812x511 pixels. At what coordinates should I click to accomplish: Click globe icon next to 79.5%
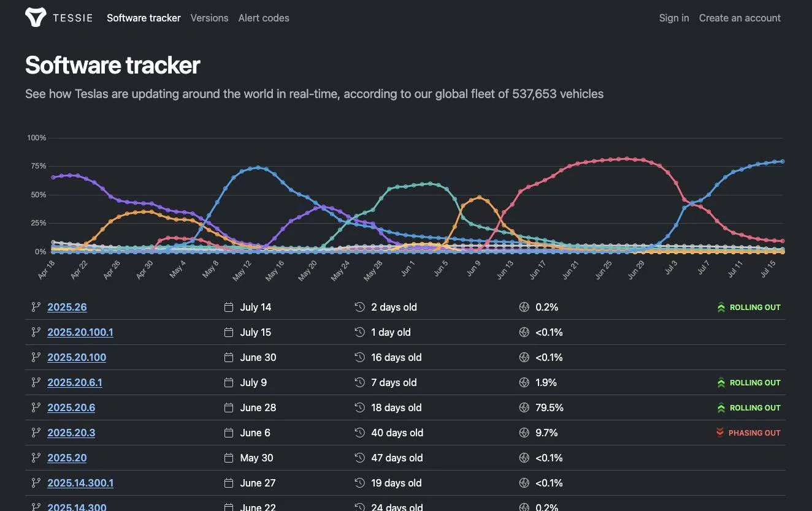tap(524, 407)
